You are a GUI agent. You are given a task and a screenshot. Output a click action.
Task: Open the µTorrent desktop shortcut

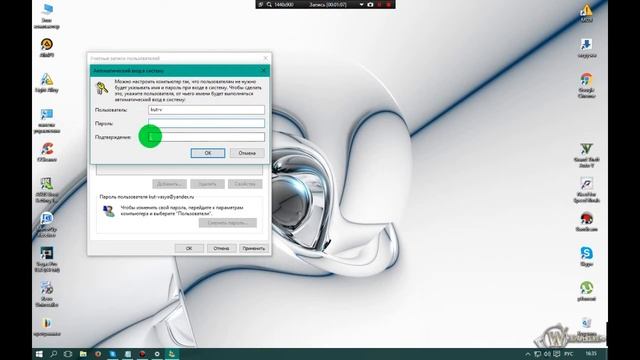[587, 291]
